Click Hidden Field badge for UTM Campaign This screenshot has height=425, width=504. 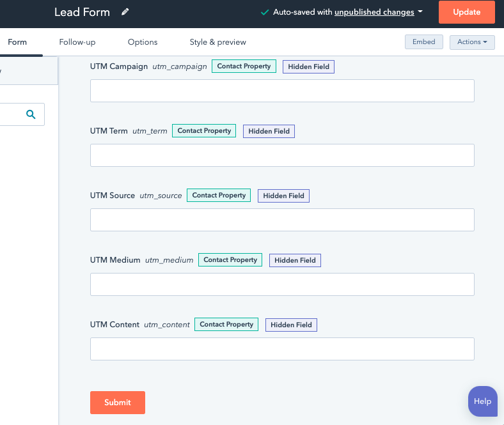tap(308, 66)
